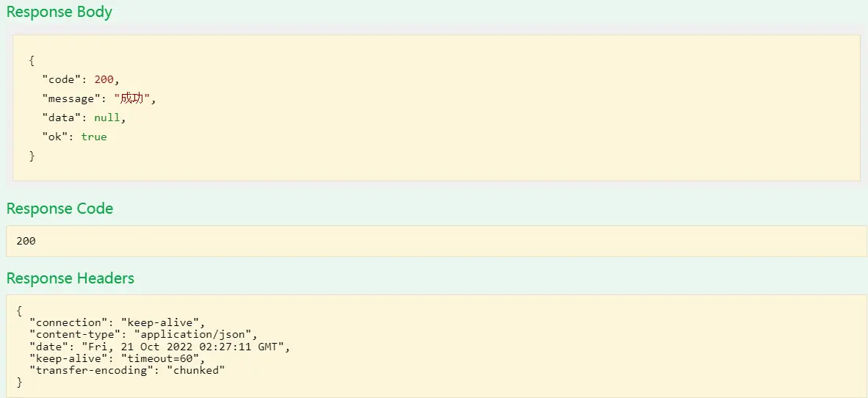This screenshot has width=868, height=398.
Task: Select the "code" key in response body
Action: [x=58, y=79]
